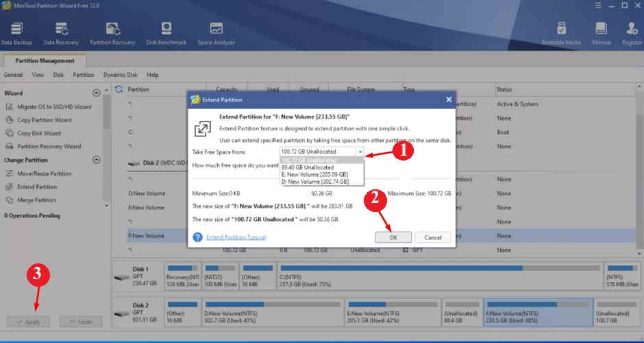Open the Data Backup tool
Viewport: 644px width, 343px height.
[x=16, y=34]
